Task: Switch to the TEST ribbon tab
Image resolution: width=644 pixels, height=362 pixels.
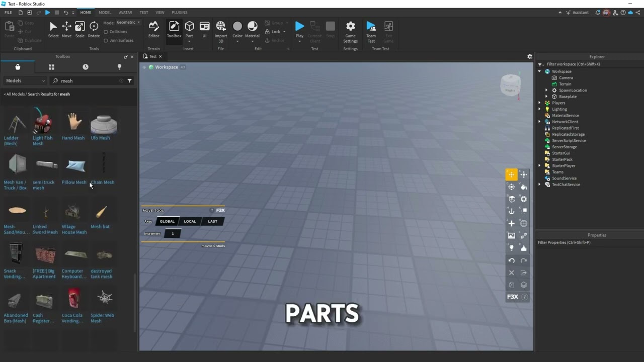Action: pyautogui.click(x=144, y=13)
